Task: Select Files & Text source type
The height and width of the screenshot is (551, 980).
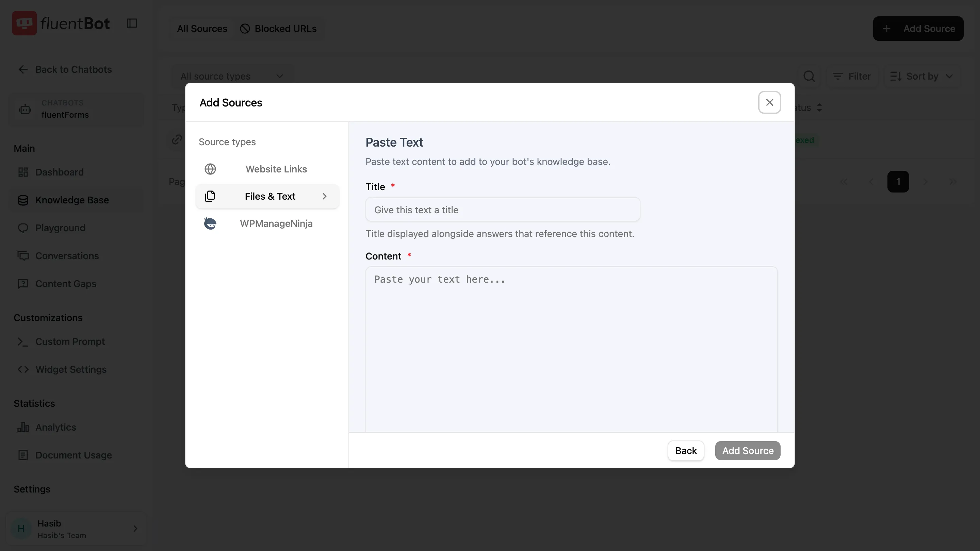Action: pos(267,196)
